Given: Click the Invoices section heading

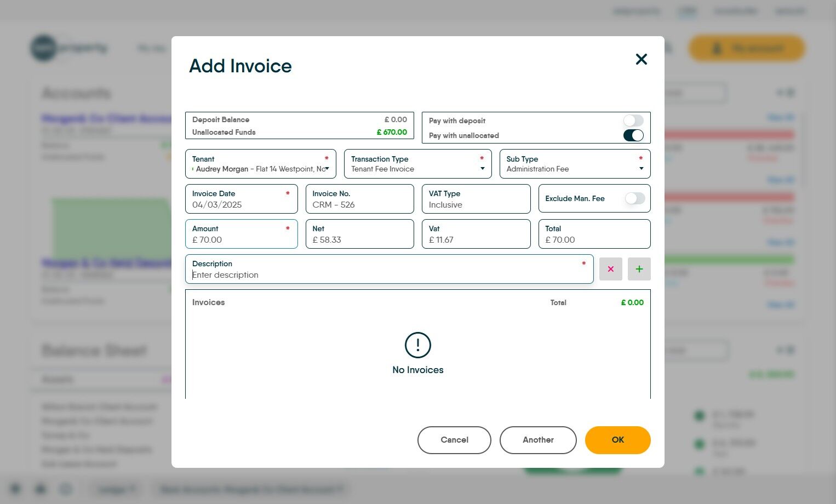Looking at the screenshot, I should [x=209, y=302].
